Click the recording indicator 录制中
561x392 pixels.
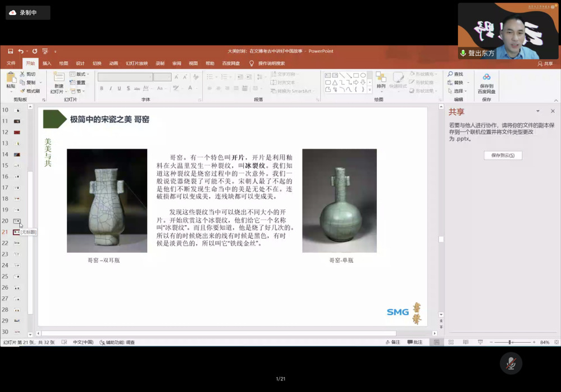(x=28, y=12)
